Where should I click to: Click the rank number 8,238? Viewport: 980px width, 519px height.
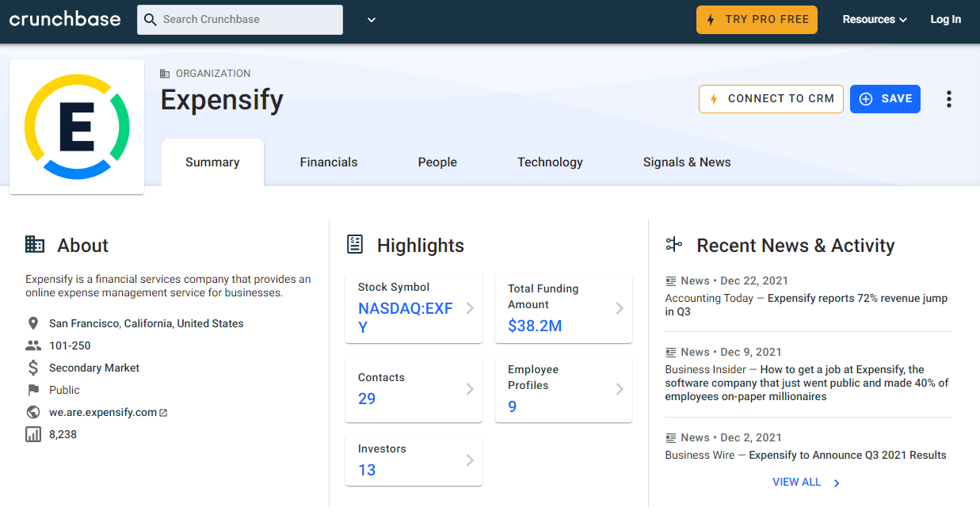pyautogui.click(x=63, y=434)
